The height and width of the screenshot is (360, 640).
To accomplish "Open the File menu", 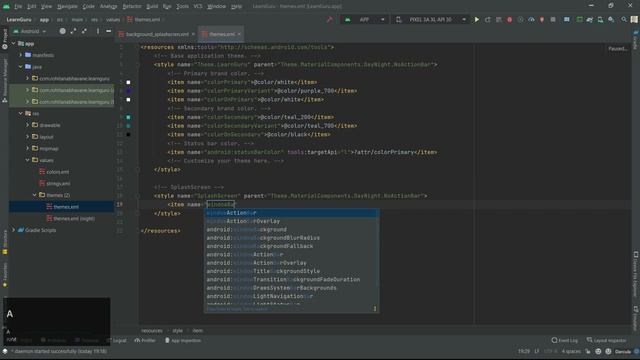I will [18, 6].
